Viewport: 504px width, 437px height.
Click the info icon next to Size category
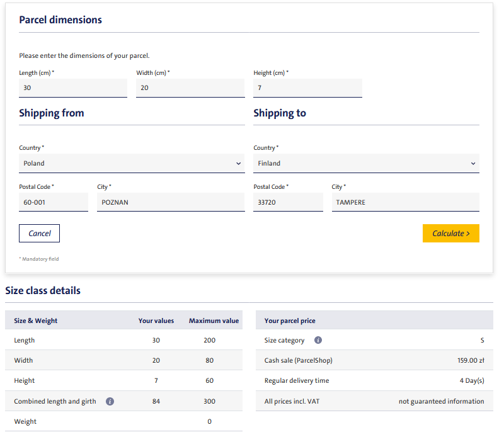(318, 340)
